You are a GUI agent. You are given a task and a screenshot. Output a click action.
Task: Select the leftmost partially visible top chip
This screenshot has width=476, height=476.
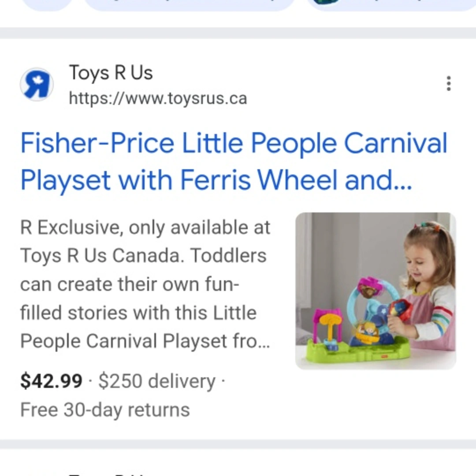click(x=46, y=4)
